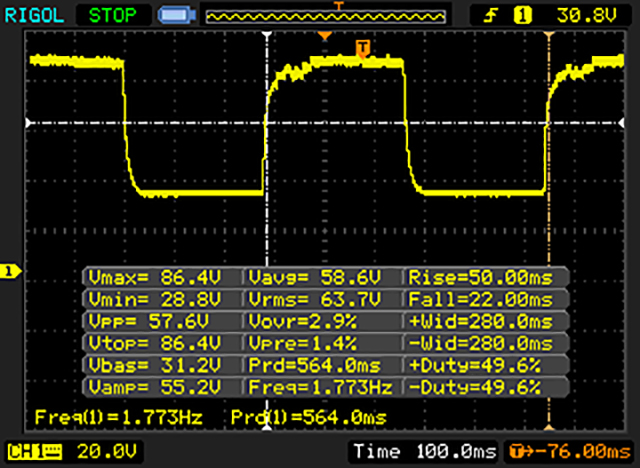Click the Time 100.0ms timebase readout
This screenshot has width=640, height=468.
[x=425, y=452]
